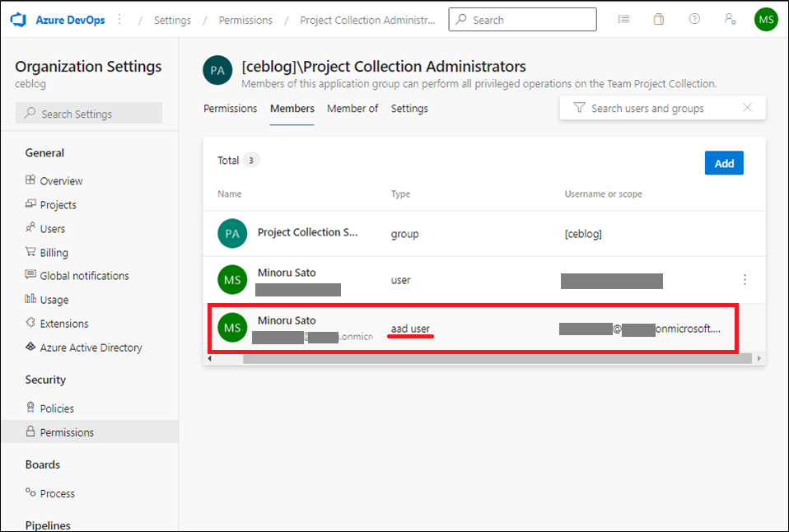Open Global notifications settings
This screenshot has width=789, height=532.
85,276
